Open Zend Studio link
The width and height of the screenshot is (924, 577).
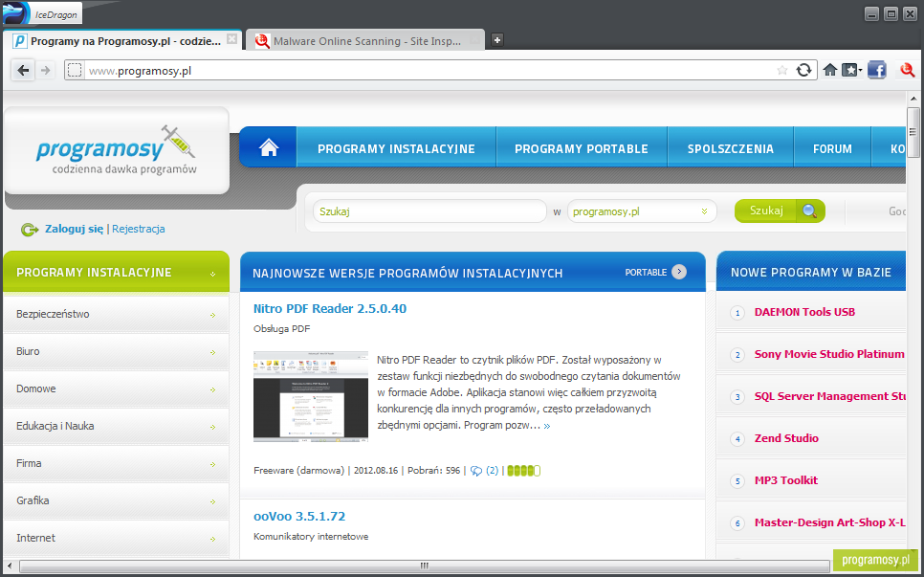pos(786,438)
